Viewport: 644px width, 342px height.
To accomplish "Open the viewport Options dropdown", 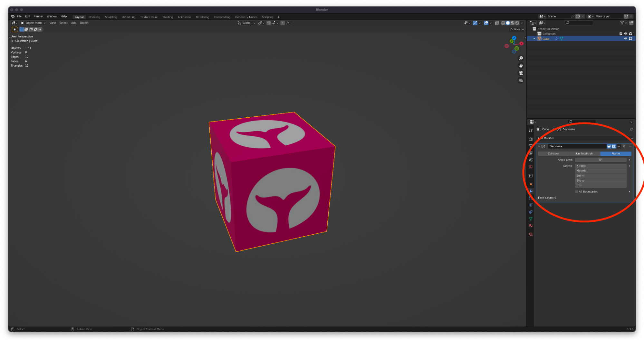I will tap(517, 29).
